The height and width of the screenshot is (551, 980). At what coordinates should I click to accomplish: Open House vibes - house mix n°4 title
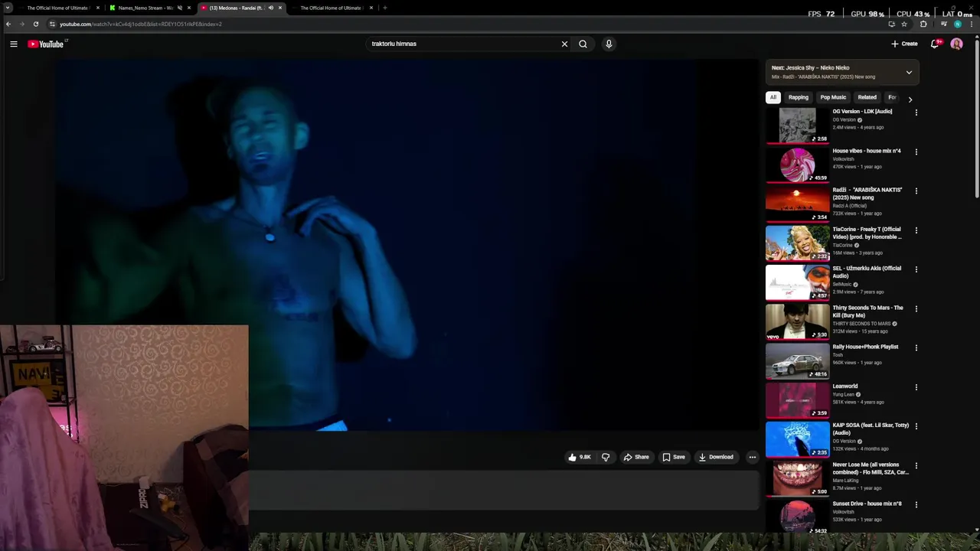point(867,151)
